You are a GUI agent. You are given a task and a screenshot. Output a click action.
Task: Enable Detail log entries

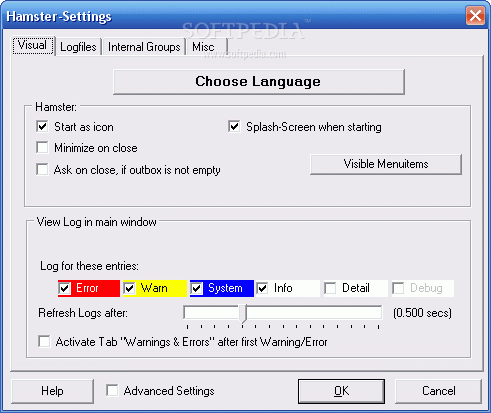(330, 288)
